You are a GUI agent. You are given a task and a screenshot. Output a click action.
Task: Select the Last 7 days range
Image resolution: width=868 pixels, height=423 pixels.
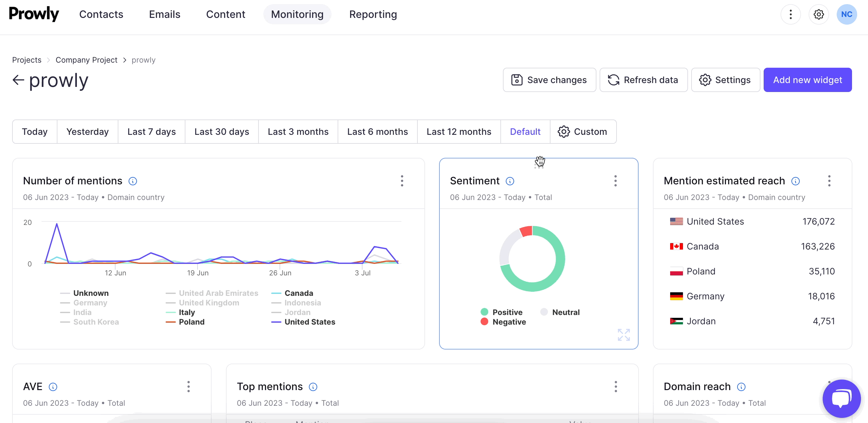152,132
